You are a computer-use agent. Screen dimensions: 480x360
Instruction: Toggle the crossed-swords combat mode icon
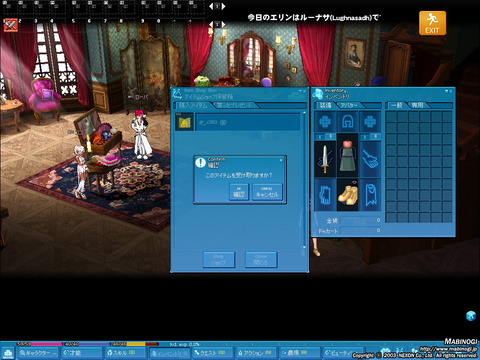[x=10, y=25]
